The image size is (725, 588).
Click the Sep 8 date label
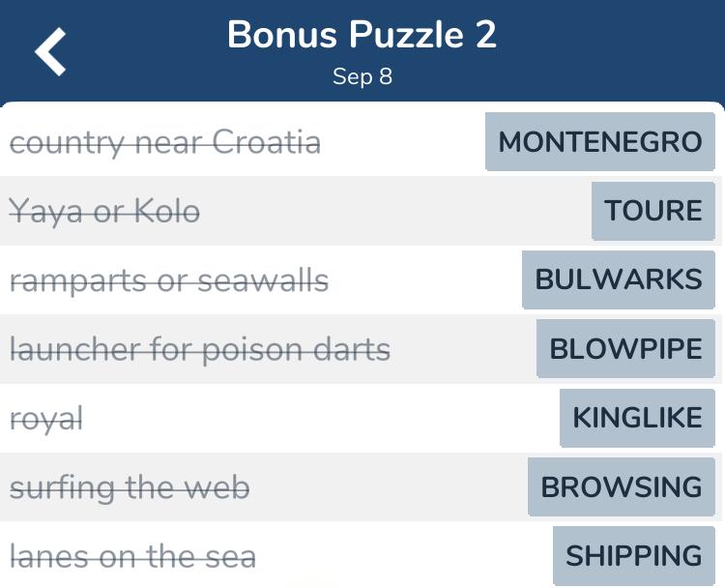pos(362,76)
